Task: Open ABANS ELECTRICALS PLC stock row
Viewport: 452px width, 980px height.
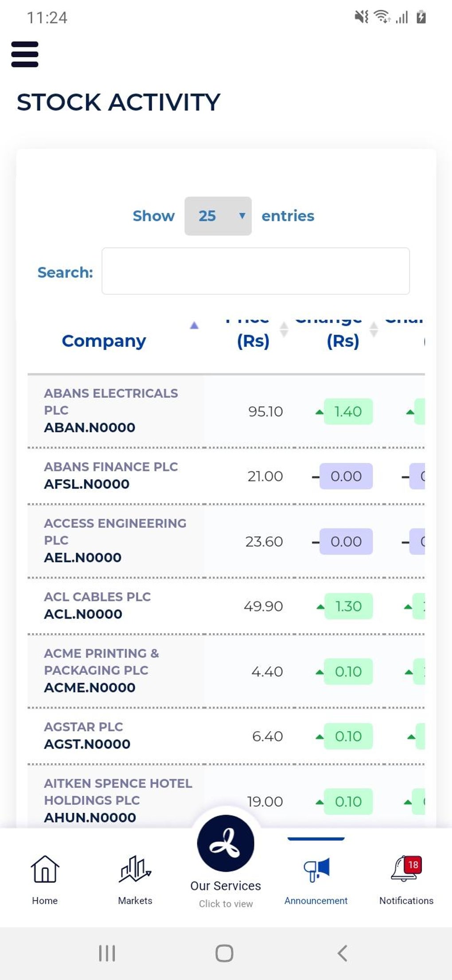Action: tap(111, 410)
